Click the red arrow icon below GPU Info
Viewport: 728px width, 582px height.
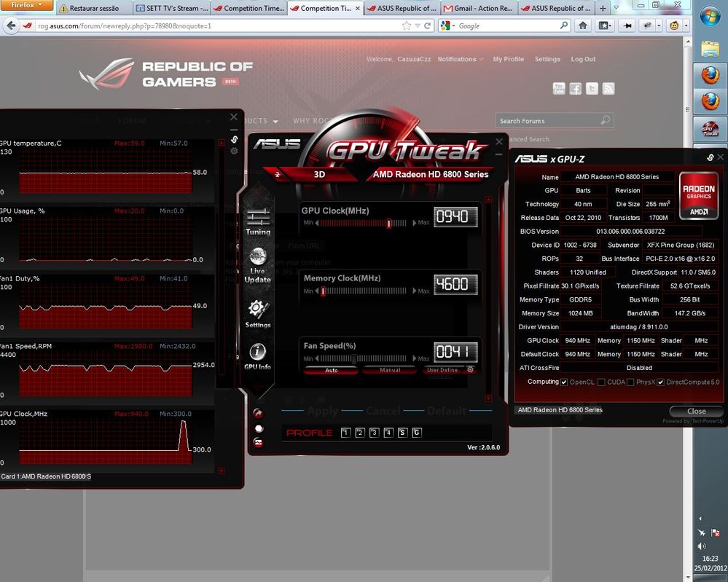tap(258, 412)
